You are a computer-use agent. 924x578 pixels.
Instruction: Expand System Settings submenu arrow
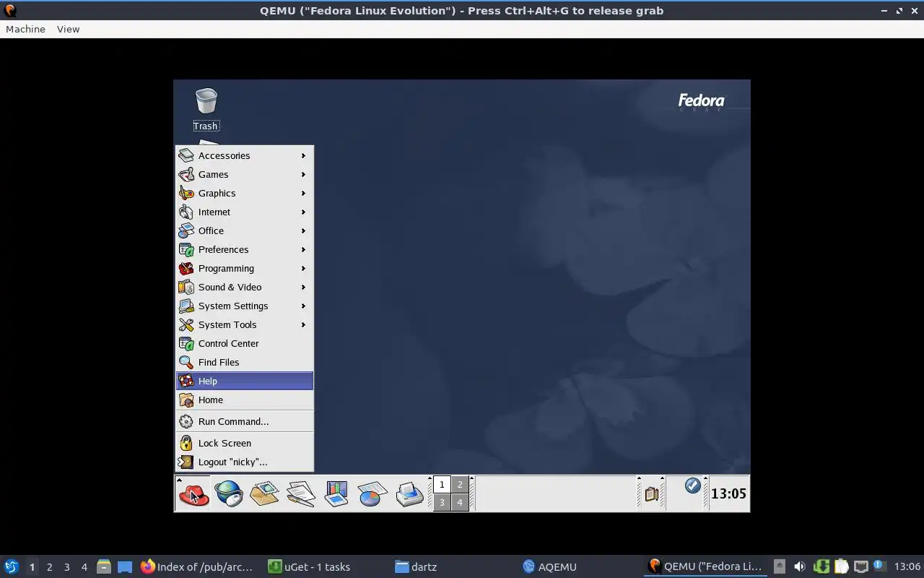[x=303, y=306]
